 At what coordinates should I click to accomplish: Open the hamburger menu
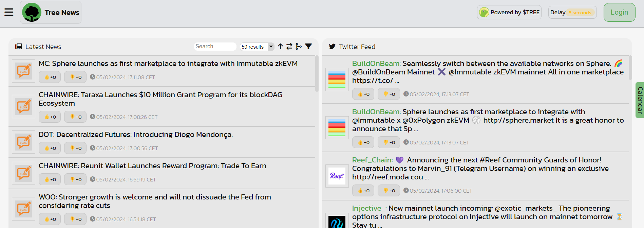point(9,12)
